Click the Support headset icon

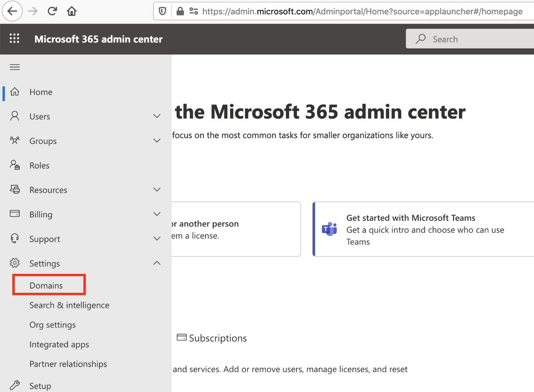click(15, 239)
